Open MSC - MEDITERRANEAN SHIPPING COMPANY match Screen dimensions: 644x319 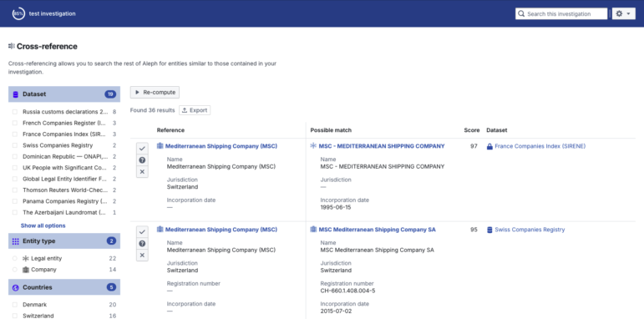pos(382,146)
